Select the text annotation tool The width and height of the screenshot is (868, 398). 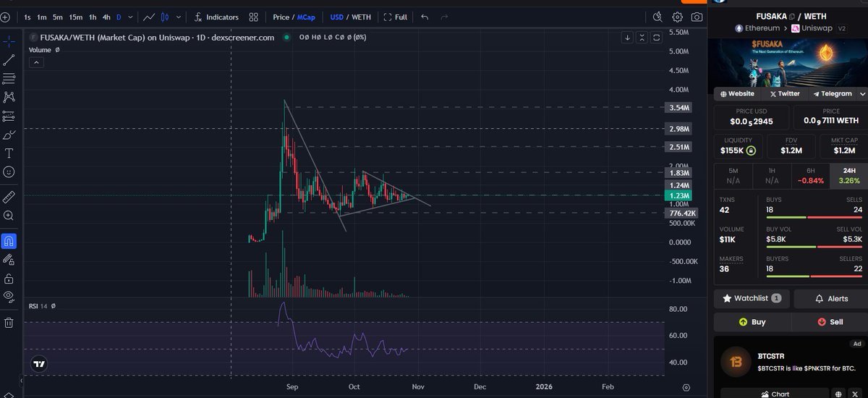[9, 153]
